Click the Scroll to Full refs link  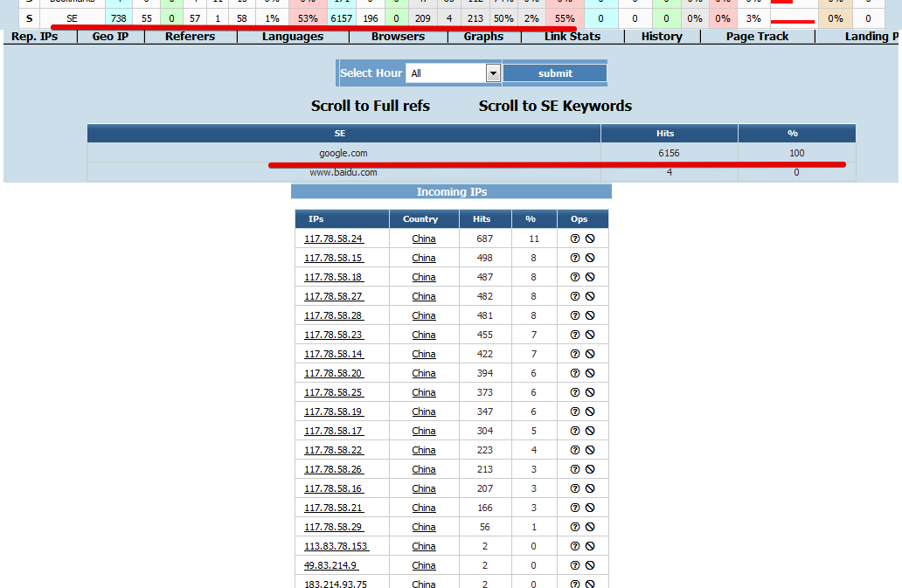(x=371, y=107)
